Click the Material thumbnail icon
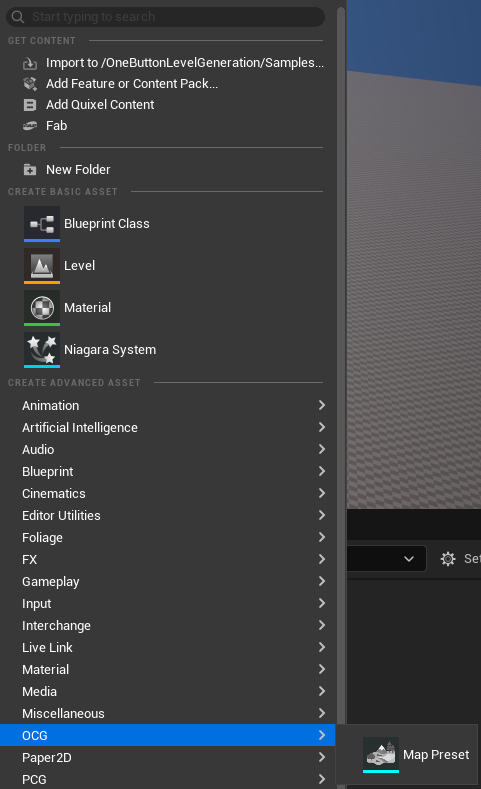The image size is (481, 789). coord(42,308)
